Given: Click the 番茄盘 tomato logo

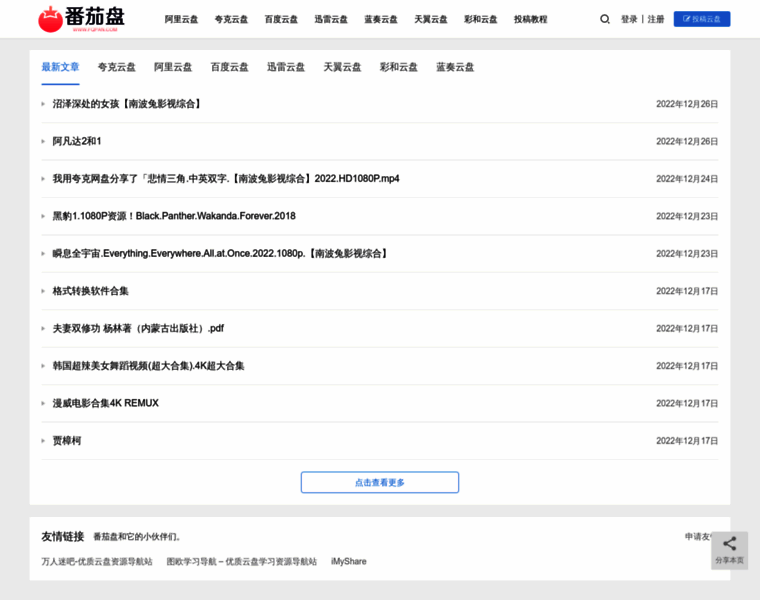Looking at the screenshot, I should point(82,19).
